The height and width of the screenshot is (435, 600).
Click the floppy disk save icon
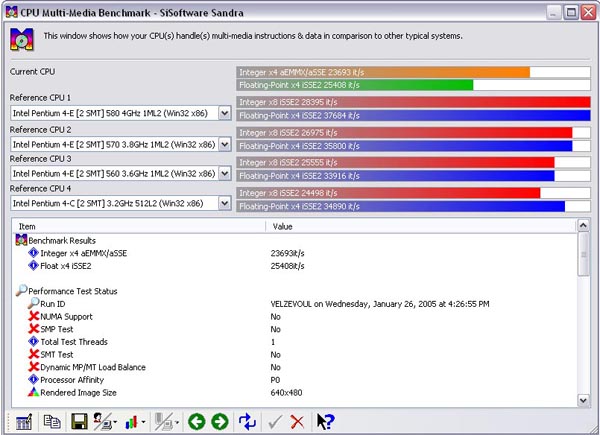79,422
